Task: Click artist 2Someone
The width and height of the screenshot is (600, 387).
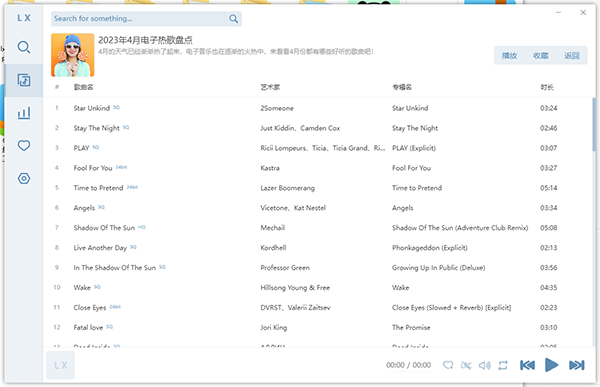Action: 277,108
